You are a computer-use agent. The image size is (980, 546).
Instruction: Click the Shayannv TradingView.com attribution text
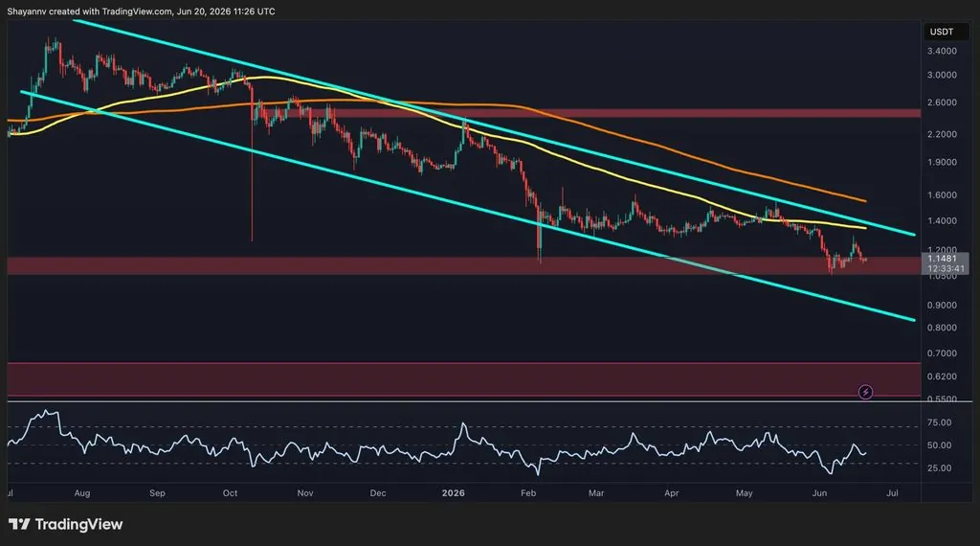pyautogui.click(x=142, y=11)
